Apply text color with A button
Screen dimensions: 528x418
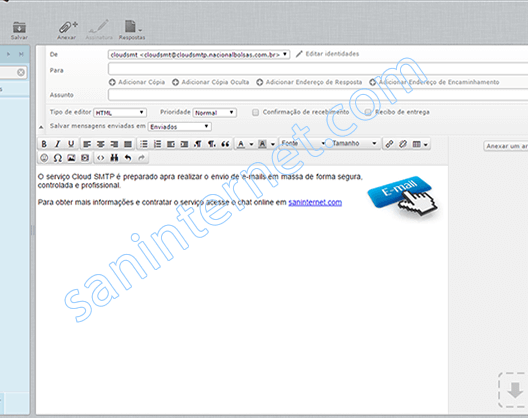(241, 144)
